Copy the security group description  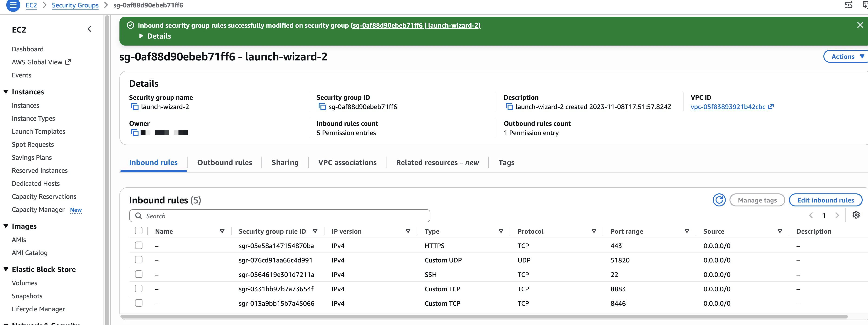509,107
